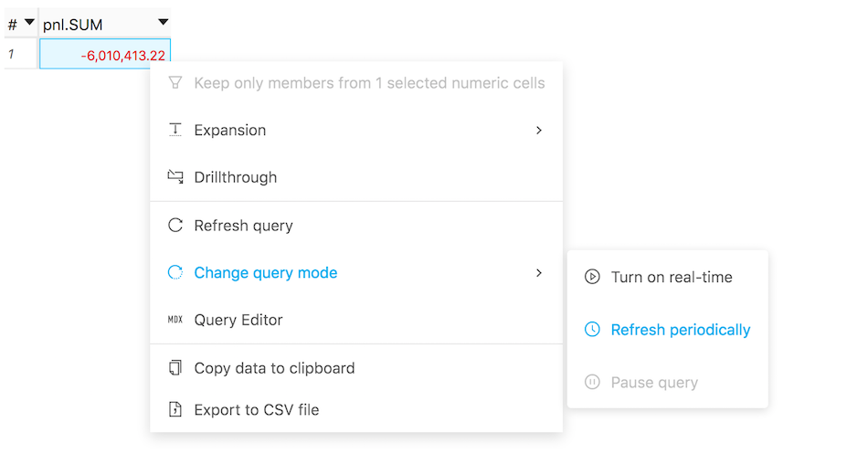The height and width of the screenshot is (475, 868).
Task: Click the CSV file export icon
Action: pyautogui.click(x=175, y=409)
